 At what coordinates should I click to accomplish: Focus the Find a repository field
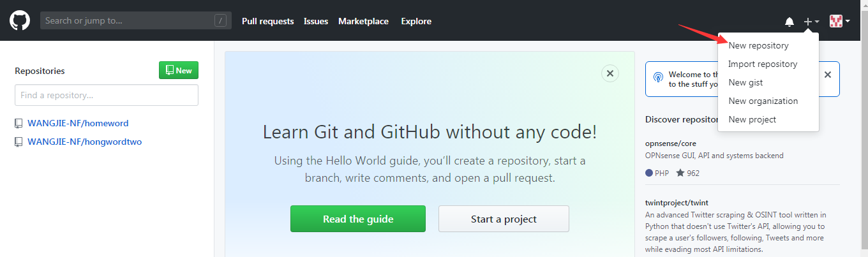107,95
